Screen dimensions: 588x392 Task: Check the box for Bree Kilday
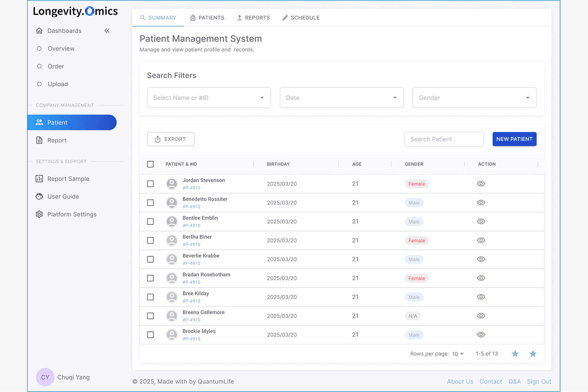tap(150, 297)
